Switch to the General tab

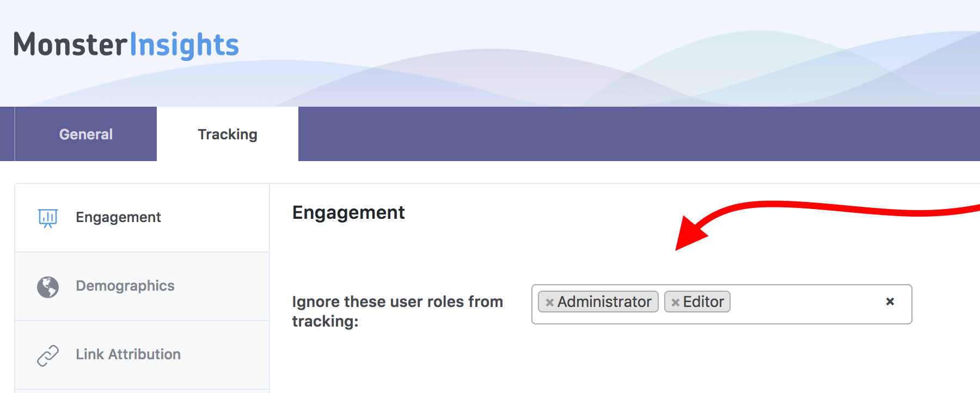point(86,134)
